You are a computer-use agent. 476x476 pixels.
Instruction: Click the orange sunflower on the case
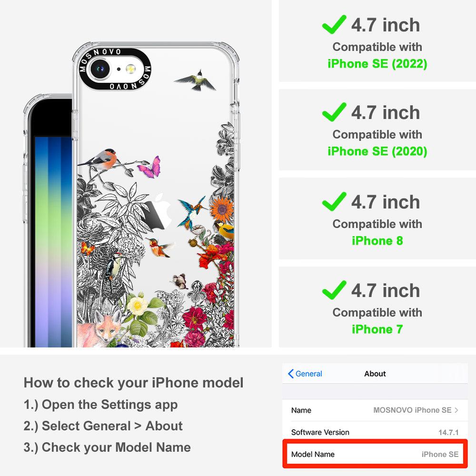coord(221,209)
